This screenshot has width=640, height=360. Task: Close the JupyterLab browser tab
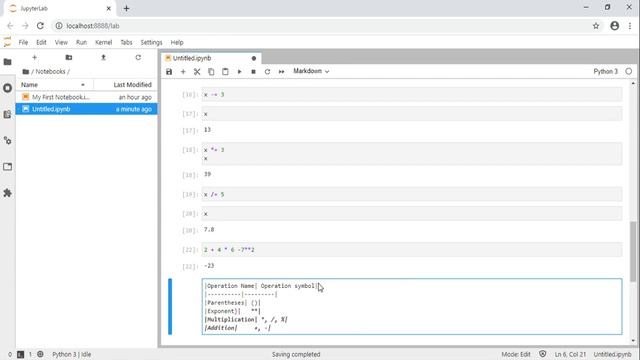coord(109,8)
